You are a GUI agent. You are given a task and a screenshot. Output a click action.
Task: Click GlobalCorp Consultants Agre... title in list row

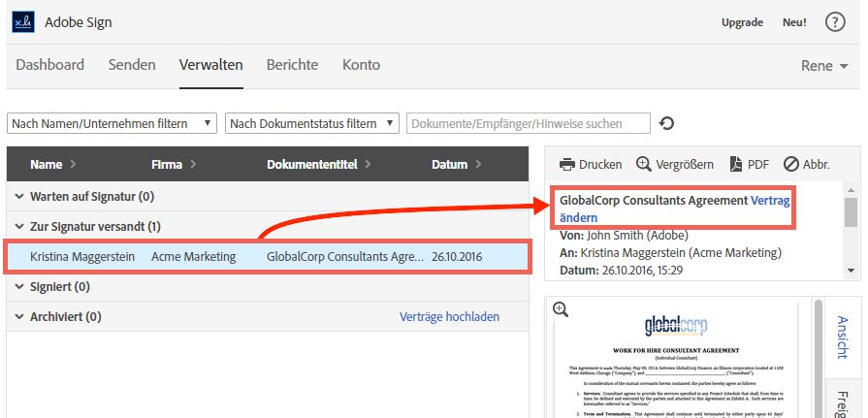coord(345,257)
